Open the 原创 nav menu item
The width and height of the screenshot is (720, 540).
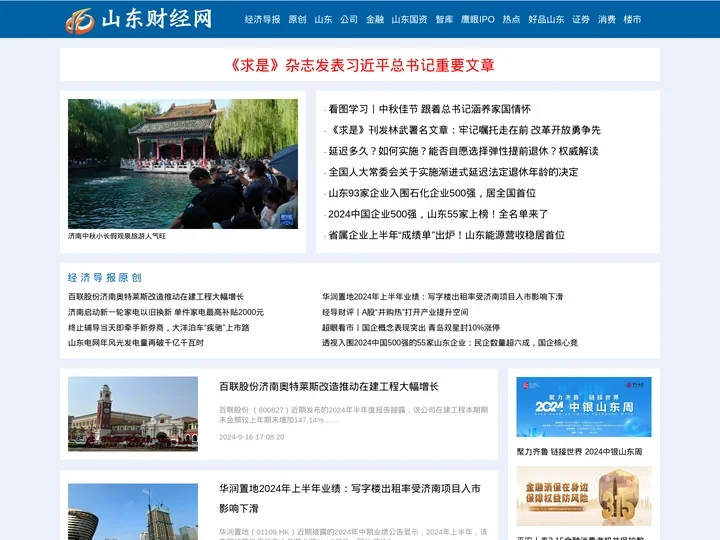click(x=297, y=19)
